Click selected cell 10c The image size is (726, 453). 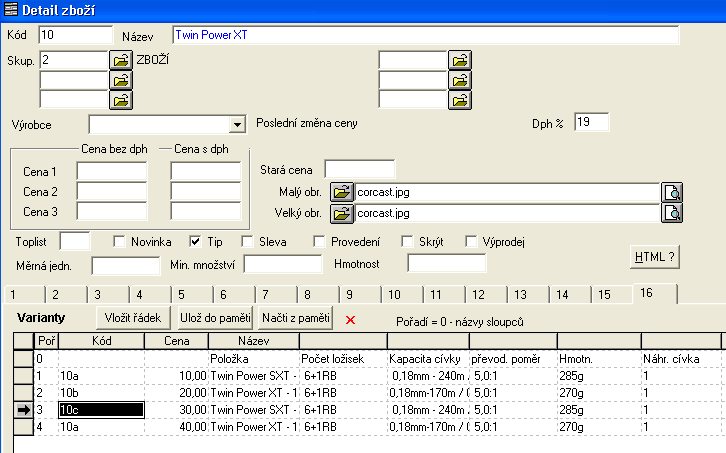(101, 410)
